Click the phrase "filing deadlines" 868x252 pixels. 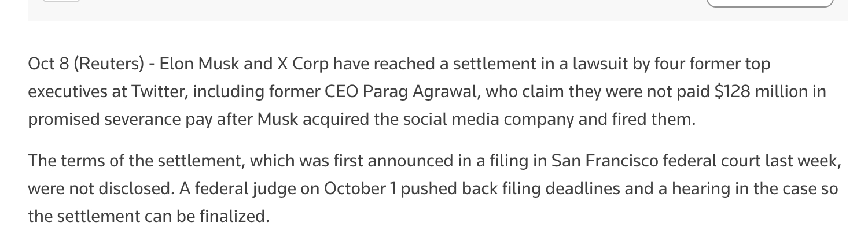click(x=536, y=188)
